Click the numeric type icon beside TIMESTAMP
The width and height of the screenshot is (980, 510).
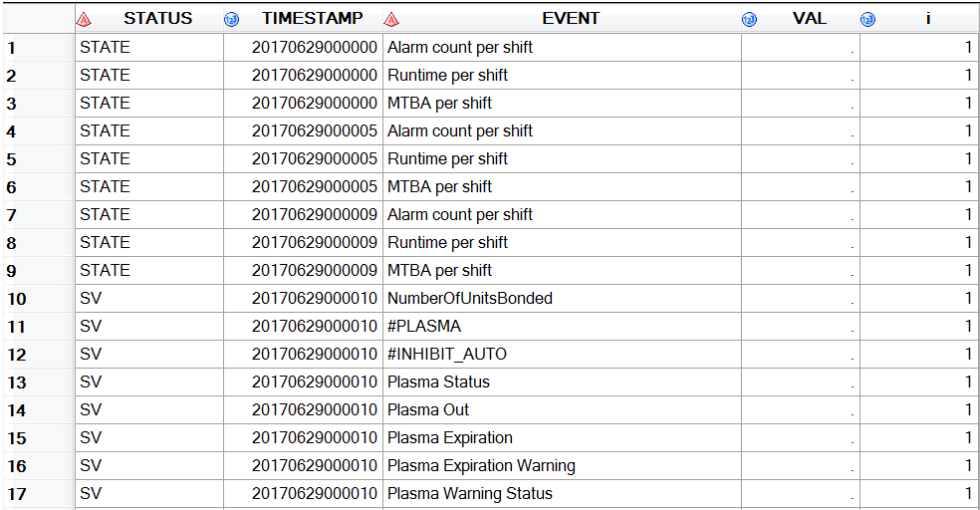(232, 19)
